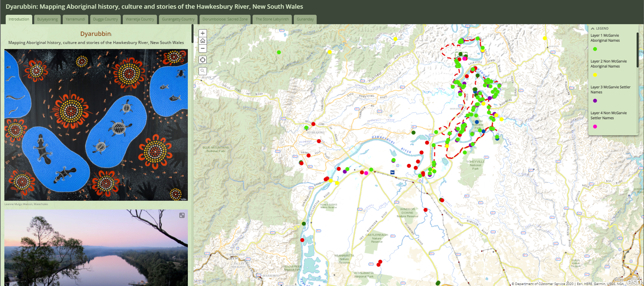Select the Waterholes painting thumbnail
This screenshot has width=644, height=286.
pyautogui.click(x=96, y=125)
